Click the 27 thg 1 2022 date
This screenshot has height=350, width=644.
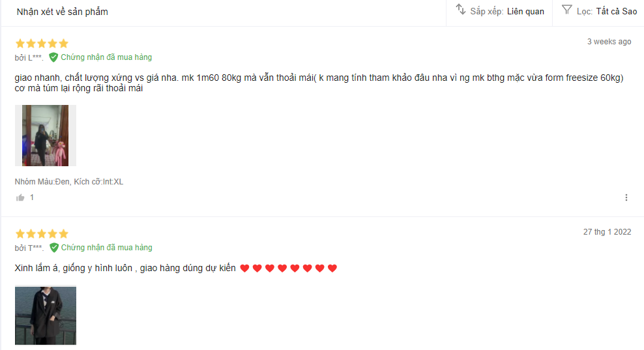coord(607,231)
